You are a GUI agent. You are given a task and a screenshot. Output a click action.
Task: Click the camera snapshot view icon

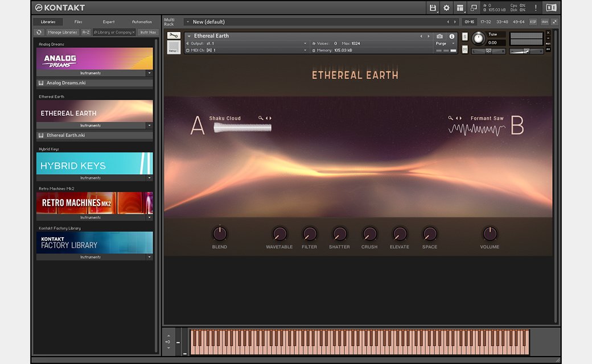point(440,36)
